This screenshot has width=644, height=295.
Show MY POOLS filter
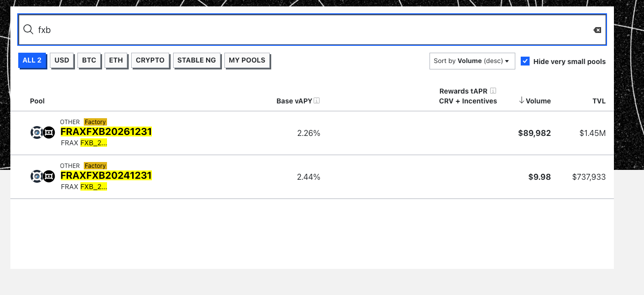247,60
